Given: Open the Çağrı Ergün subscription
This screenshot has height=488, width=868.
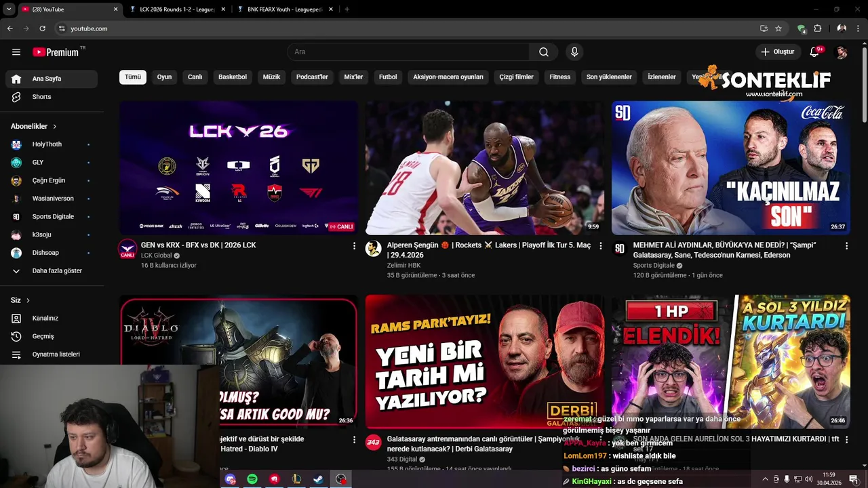Looking at the screenshot, I should pos(52,181).
